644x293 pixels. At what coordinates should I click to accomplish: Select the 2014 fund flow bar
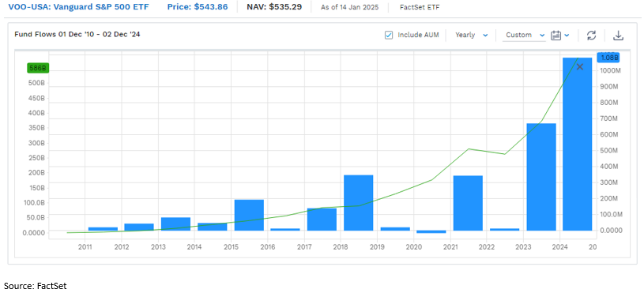tap(213, 227)
